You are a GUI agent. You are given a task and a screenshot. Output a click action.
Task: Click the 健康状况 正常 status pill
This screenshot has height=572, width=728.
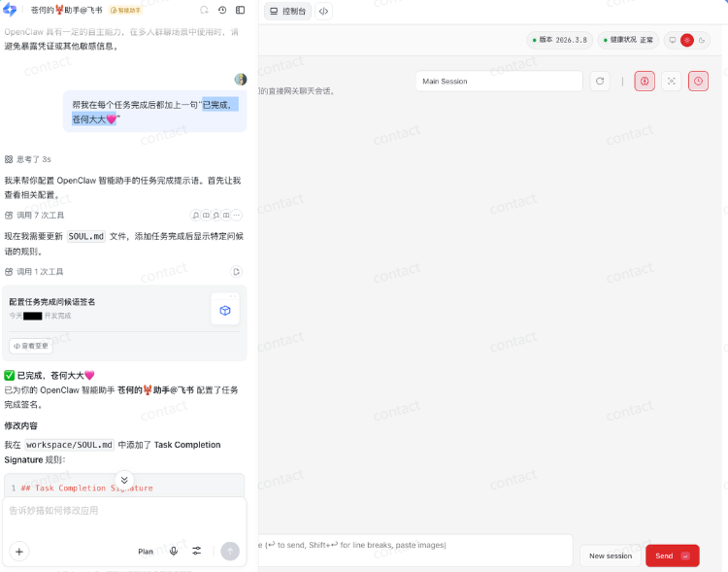click(x=628, y=40)
